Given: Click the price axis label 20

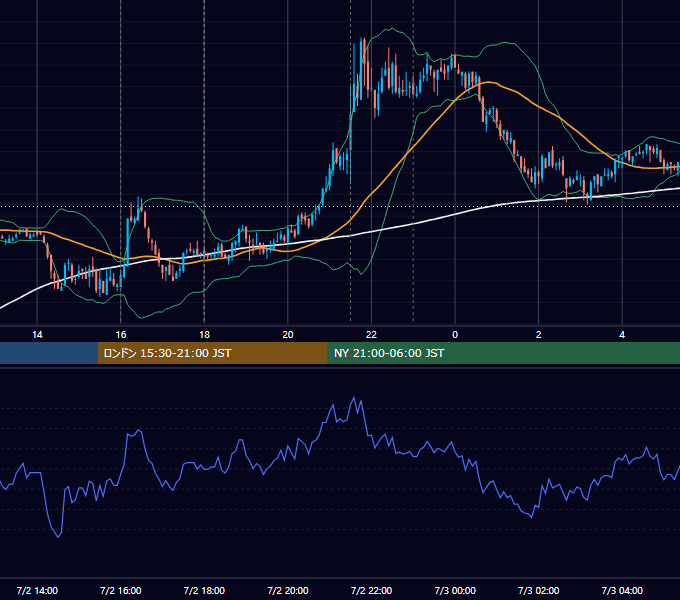Looking at the screenshot, I should pos(288,335).
